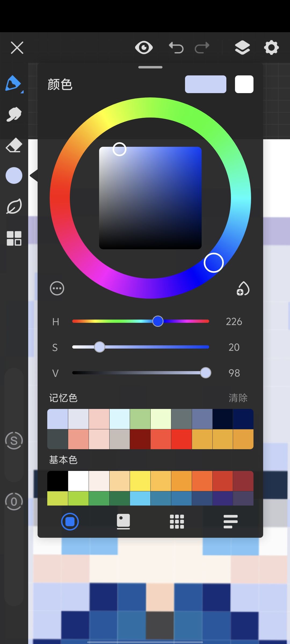290x644 pixels.
Task: Pick black from basic colors
Action: (58, 481)
